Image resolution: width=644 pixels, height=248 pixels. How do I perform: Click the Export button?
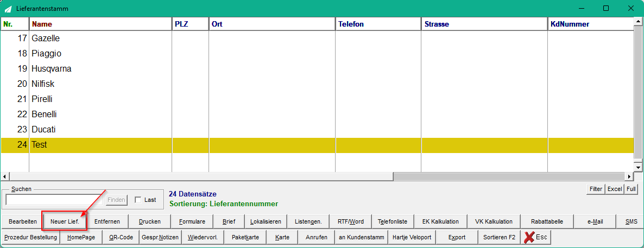pyautogui.click(x=457, y=237)
